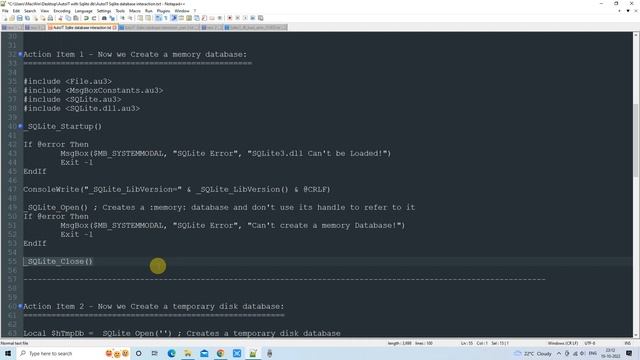
Task: Toggle the Indent guide toolbar button
Action: [x=173, y=18]
